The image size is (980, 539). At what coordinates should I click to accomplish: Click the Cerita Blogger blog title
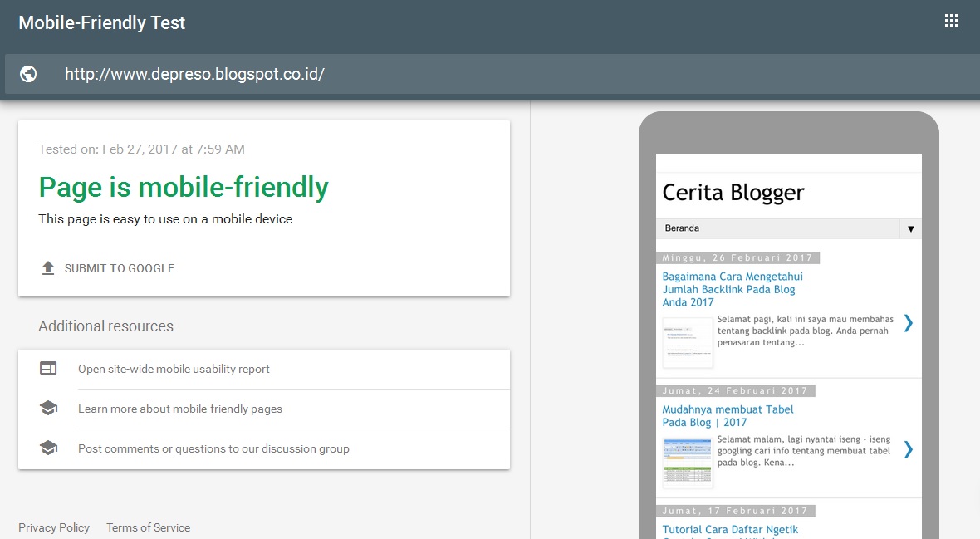(x=733, y=193)
